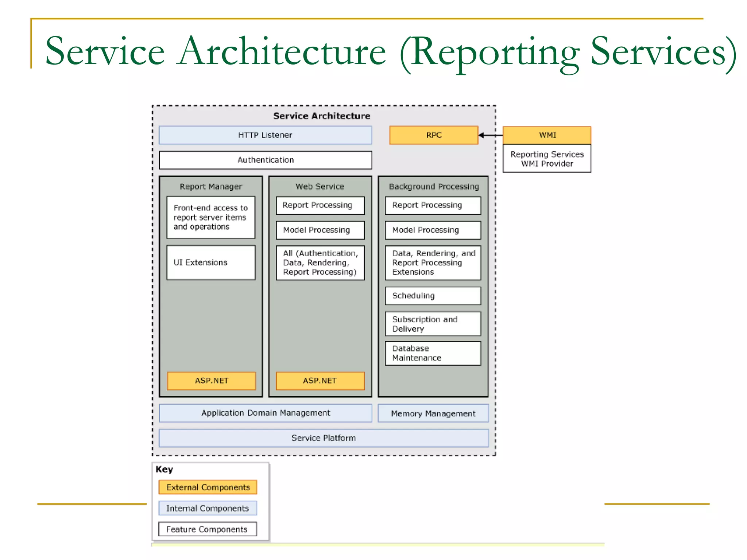This screenshot has width=747, height=560.
Task: Select 'Model Processing' under Web Service
Action: 320,230
